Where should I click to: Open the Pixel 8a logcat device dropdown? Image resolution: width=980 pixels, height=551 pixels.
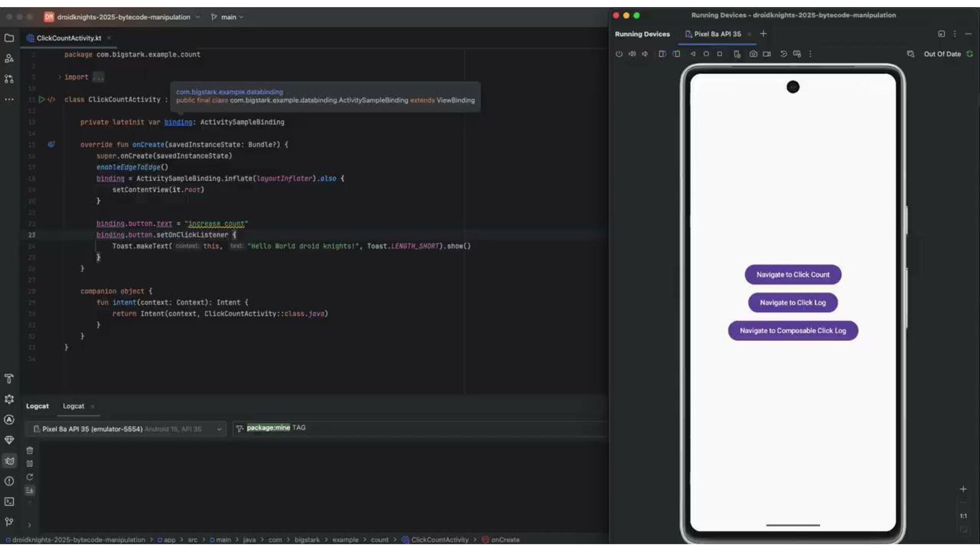click(128, 429)
